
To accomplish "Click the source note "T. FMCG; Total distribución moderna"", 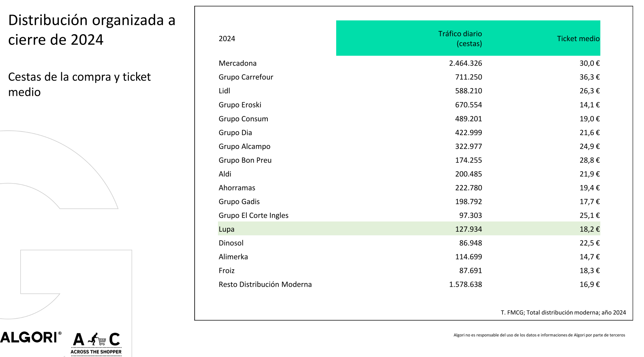I will pyautogui.click(x=563, y=313).
